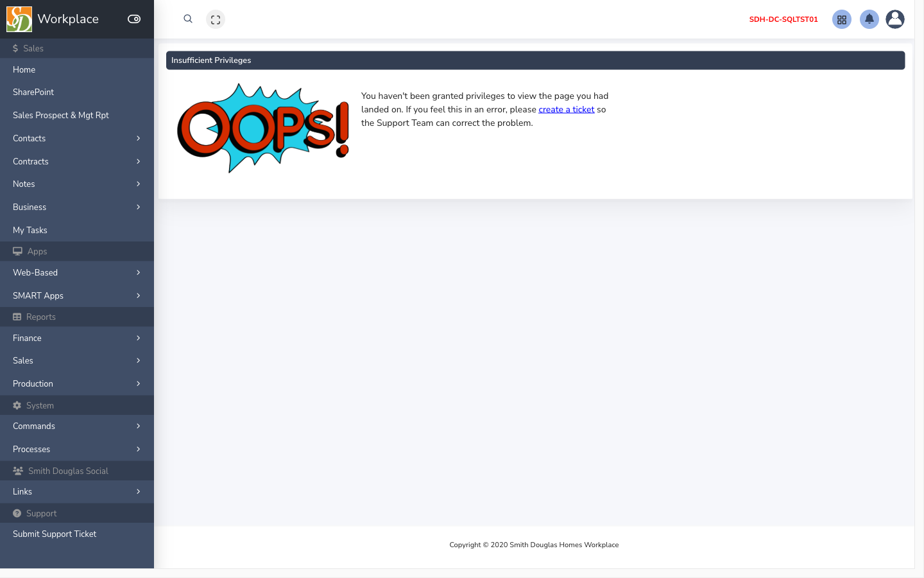Image resolution: width=924 pixels, height=578 pixels.
Task: Follow the 'create a ticket' link
Action: 566,109
